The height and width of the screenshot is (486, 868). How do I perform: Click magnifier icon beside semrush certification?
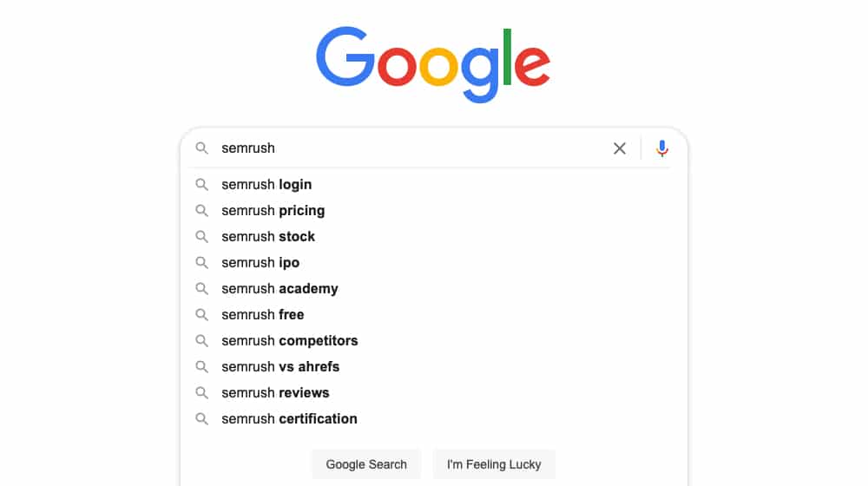(x=202, y=418)
